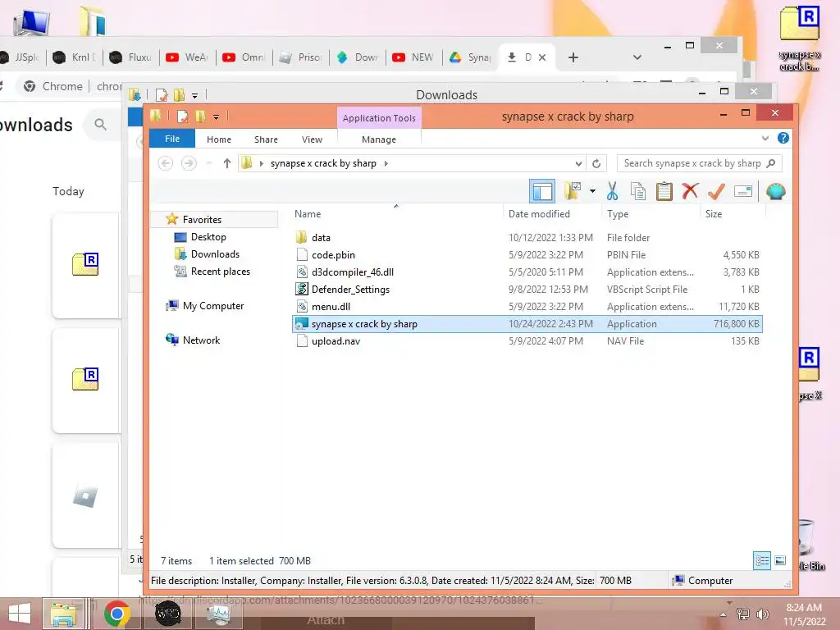Image resolution: width=840 pixels, height=630 pixels.
Task: Click the New folder quick access icon
Action: pyautogui.click(x=200, y=116)
